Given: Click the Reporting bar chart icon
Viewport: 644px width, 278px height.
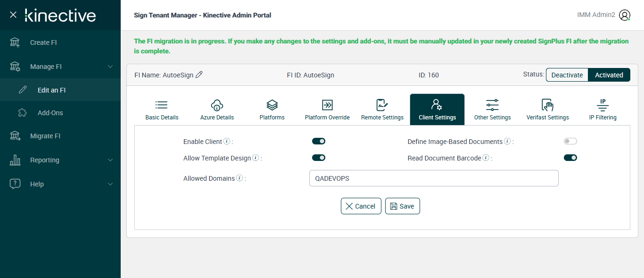Looking at the screenshot, I should pos(15,160).
